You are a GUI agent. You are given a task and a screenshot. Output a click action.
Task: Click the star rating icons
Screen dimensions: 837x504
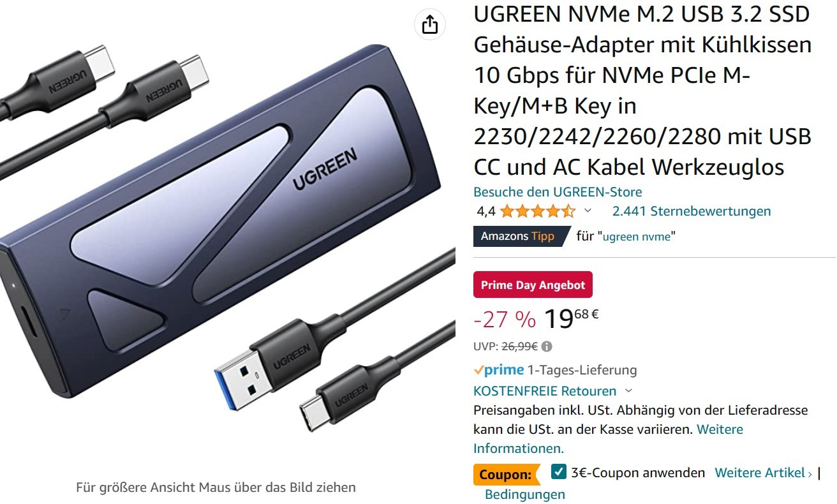click(538, 211)
